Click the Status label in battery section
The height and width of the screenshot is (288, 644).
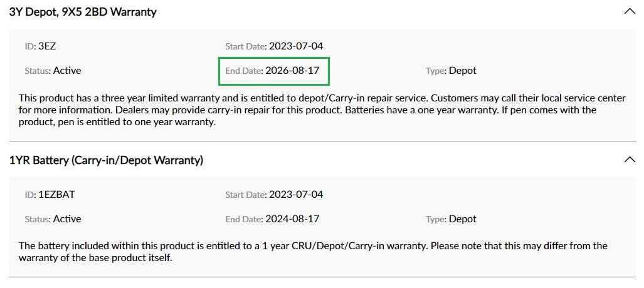tap(37, 219)
